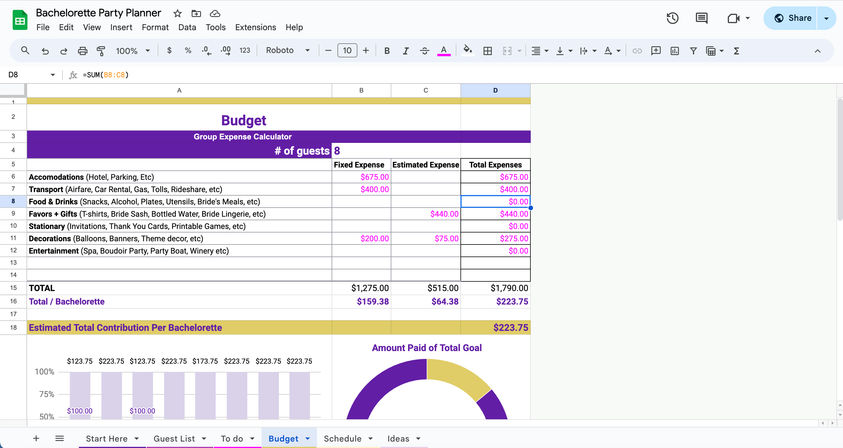Open the filter views dropdown
This screenshot has height=448, width=843.
click(x=714, y=51)
